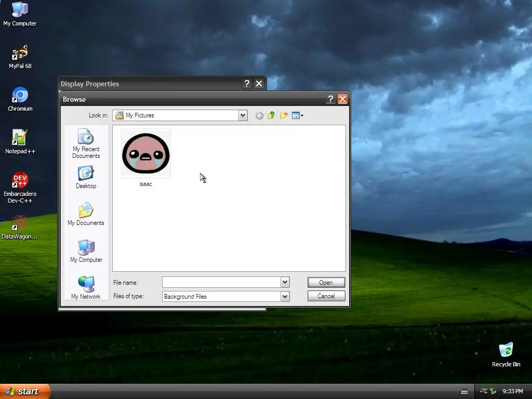Go to Desktop in the places bar
Image resolution: width=532 pixels, height=399 pixels.
[86, 178]
